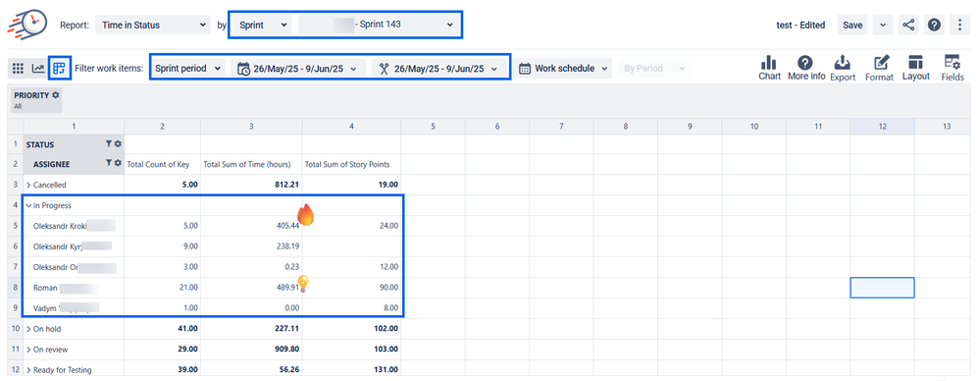980x381 pixels.
Task: Select the Total Sum of Time (hours) header
Action: pyautogui.click(x=251, y=164)
